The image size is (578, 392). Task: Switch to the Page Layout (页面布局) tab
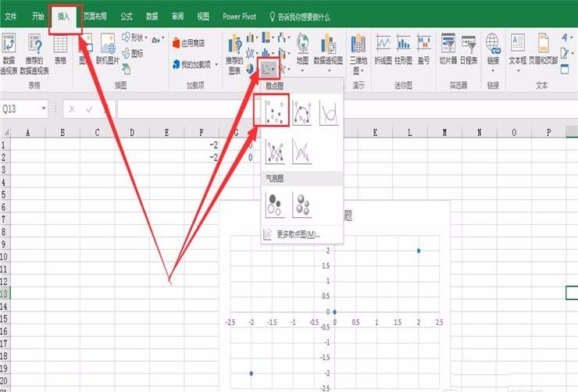(95, 16)
